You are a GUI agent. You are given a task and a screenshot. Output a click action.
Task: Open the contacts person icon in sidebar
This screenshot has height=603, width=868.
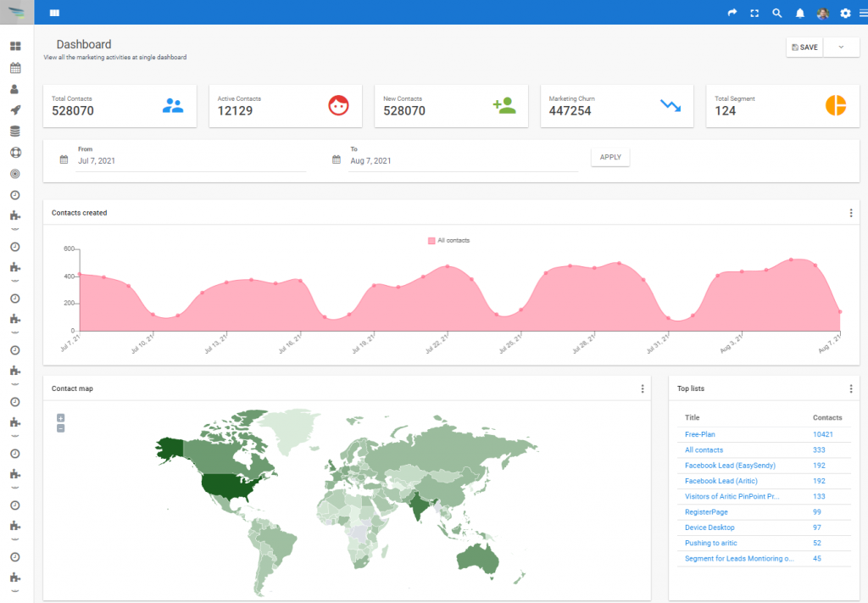tap(15, 88)
